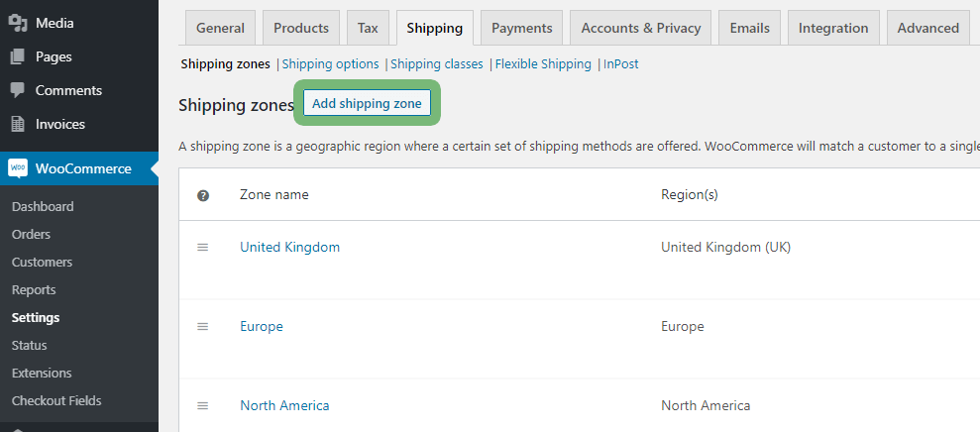Switch to the Integration tab
This screenshot has height=432, width=980.
coord(833,28)
